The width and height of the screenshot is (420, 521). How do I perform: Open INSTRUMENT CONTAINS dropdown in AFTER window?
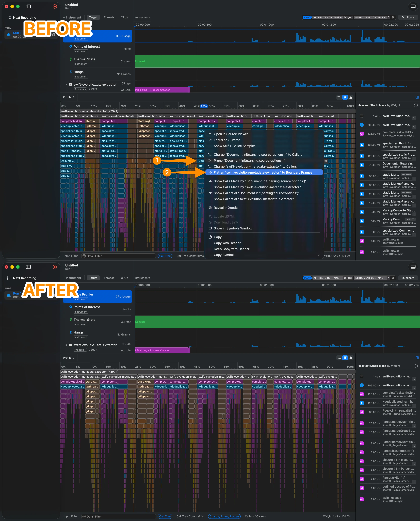tap(370, 278)
